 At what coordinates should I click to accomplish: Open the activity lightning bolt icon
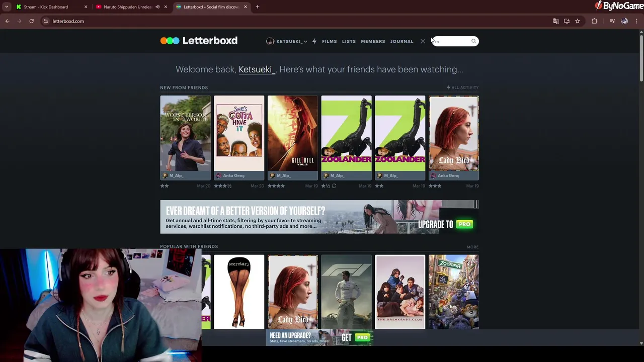coord(314,41)
